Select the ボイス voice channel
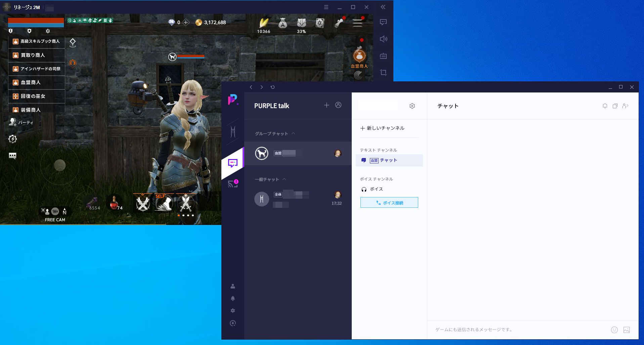Viewport: 644px width, 345px height. 372,189
